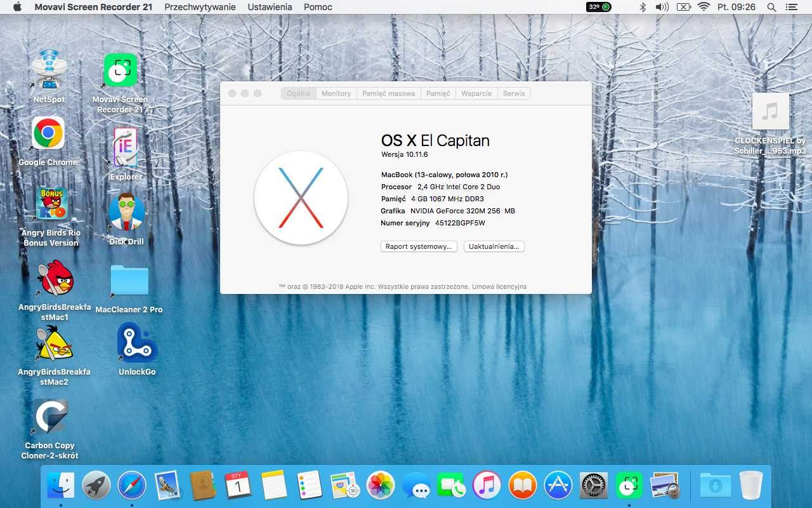Click the Wersja 10.11.6 text
Image resolution: width=812 pixels, height=508 pixels.
405,154
